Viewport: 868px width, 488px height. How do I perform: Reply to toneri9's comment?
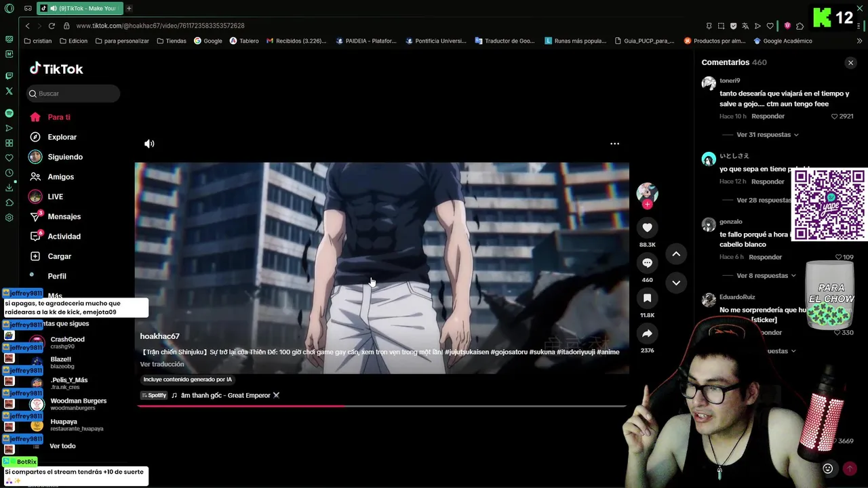(768, 117)
